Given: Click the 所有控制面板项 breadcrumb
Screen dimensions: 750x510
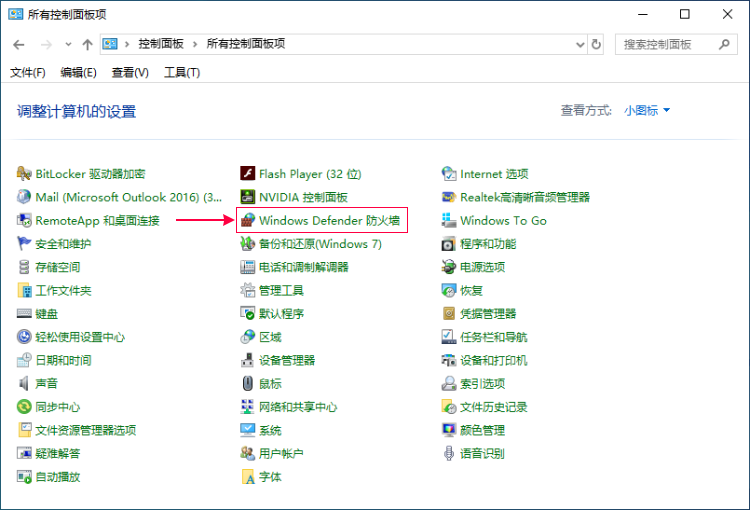Looking at the screenshot, I should pos(245,44).
